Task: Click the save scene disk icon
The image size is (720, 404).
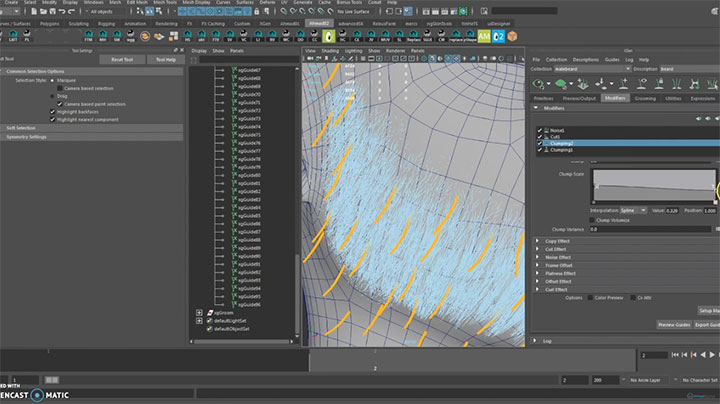Action: pyautogui.click(x=52, y=11)
